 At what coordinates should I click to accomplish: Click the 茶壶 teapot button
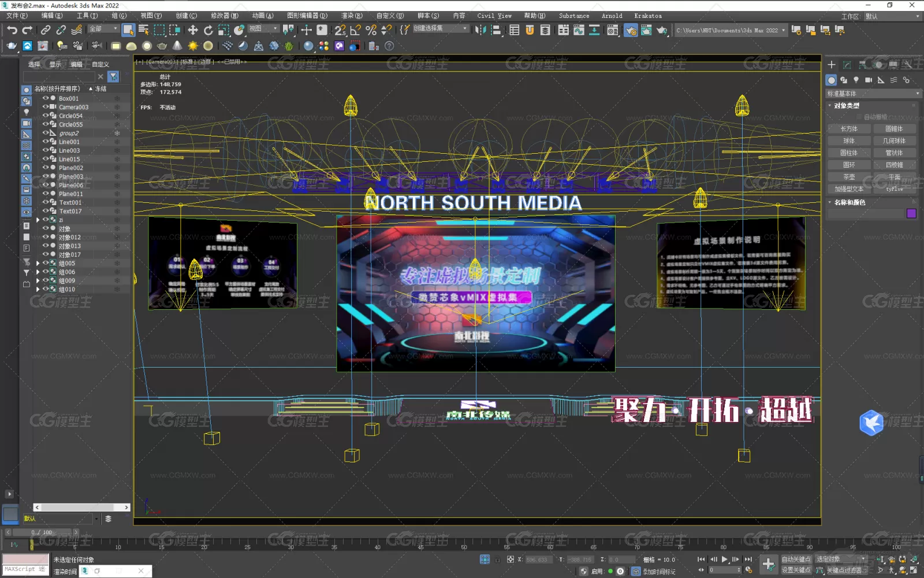point(849,177)
